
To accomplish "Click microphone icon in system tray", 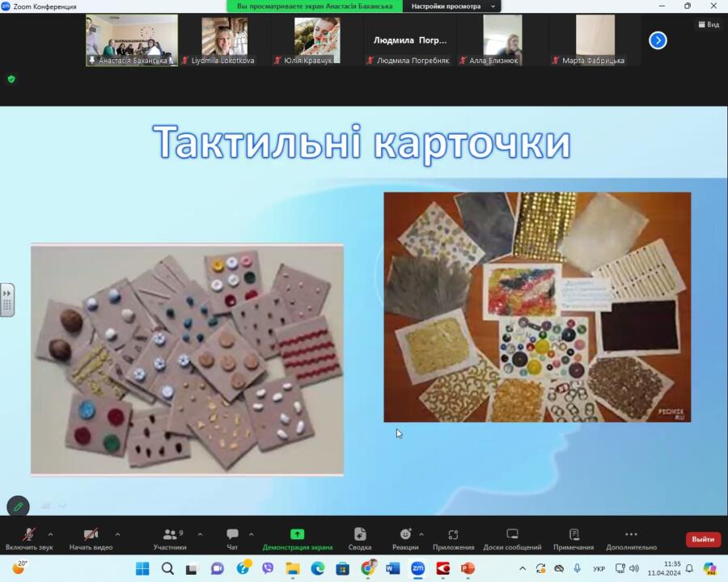I will pos(577,568).
